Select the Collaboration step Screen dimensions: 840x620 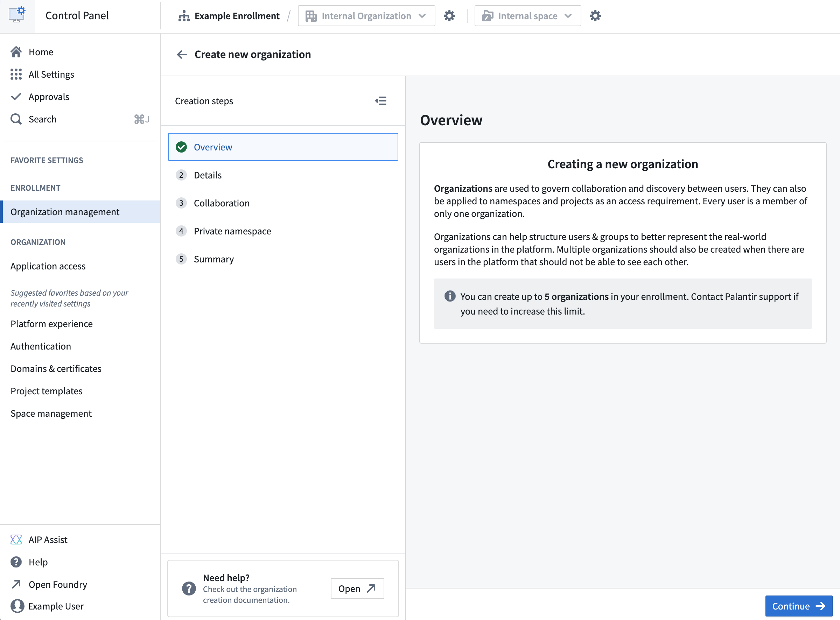pos(283,203)
